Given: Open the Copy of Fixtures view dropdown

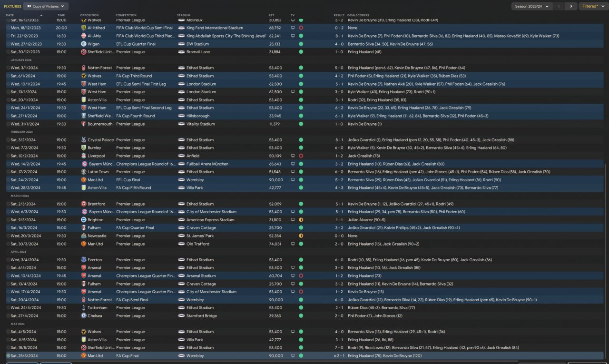Looking at the screenshot, I should (46, 6).
